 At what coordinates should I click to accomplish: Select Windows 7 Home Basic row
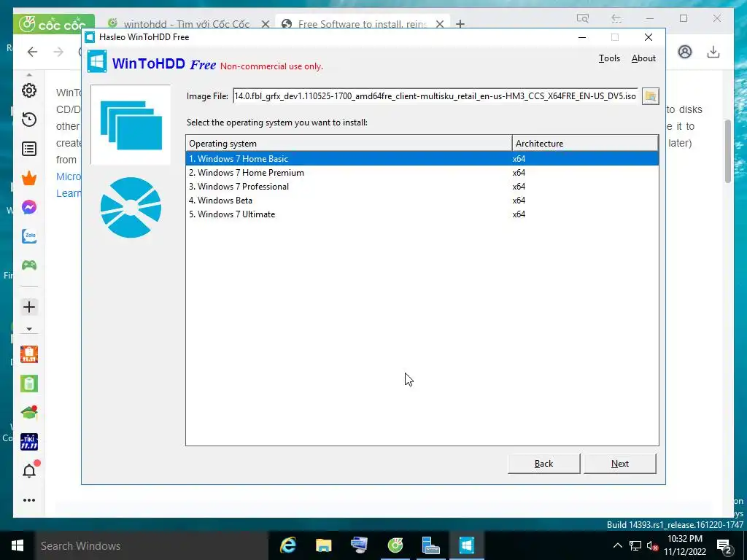[x=422, y=158]
